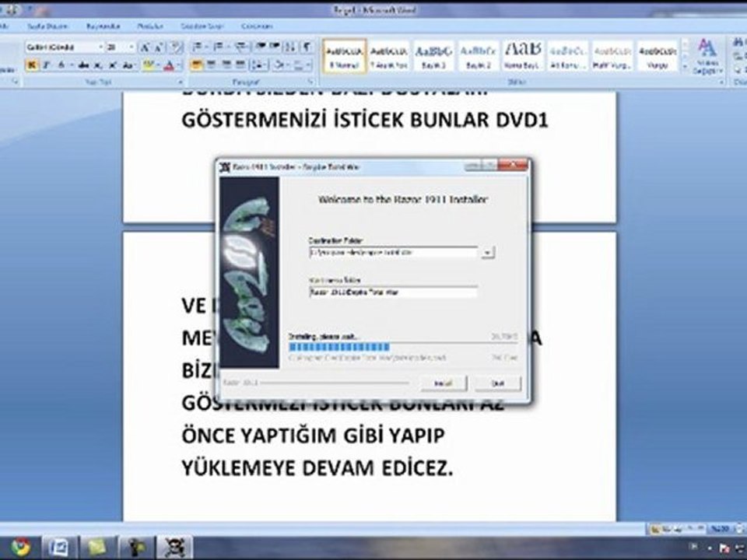The height and width of the screenshot is (560, 747).
Task: Apply the Başlık 1 style
Action: point(433,56)
